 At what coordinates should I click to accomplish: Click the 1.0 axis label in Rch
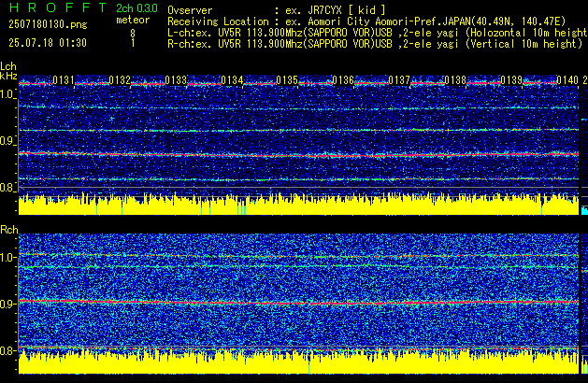7,258
